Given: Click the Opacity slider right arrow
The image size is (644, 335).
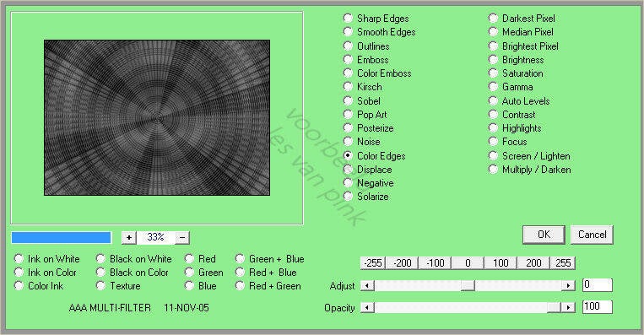Looking at the screenshot, I should 568,307.
